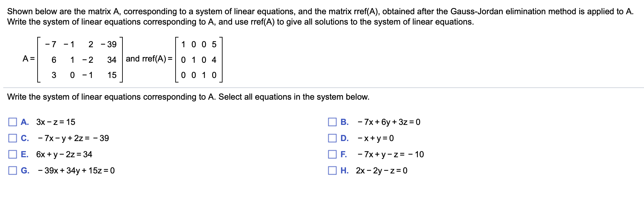The width and height of the screenshot is (644, 198).
Task: Click the problem statement paragraph at top
Action: click(x=321, y=16)
